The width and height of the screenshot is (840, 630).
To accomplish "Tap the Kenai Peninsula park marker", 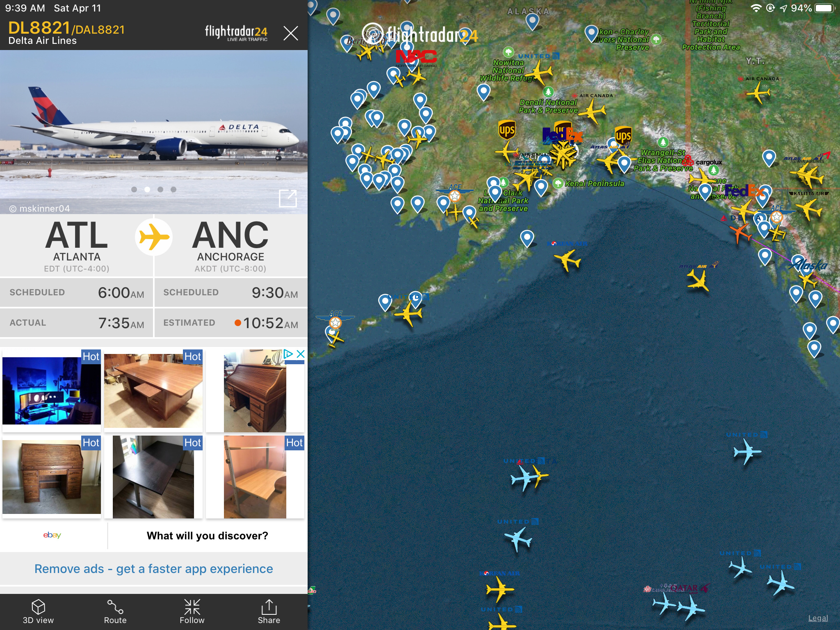I will (558, 183).
